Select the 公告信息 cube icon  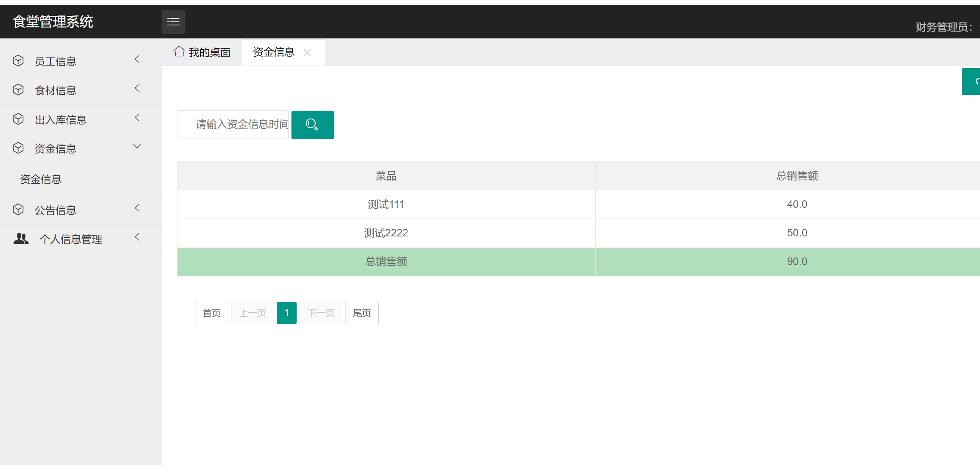18,209
